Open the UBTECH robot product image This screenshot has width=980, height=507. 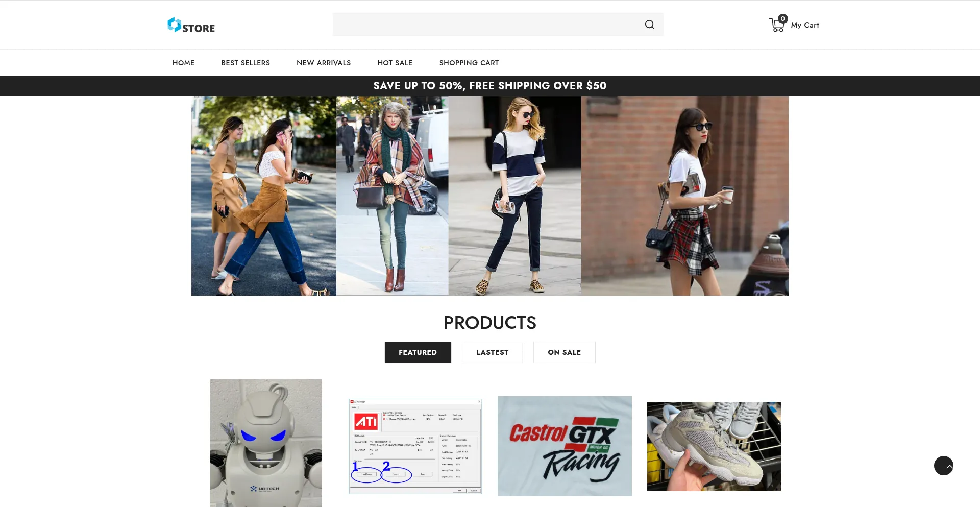coord(266,443)
